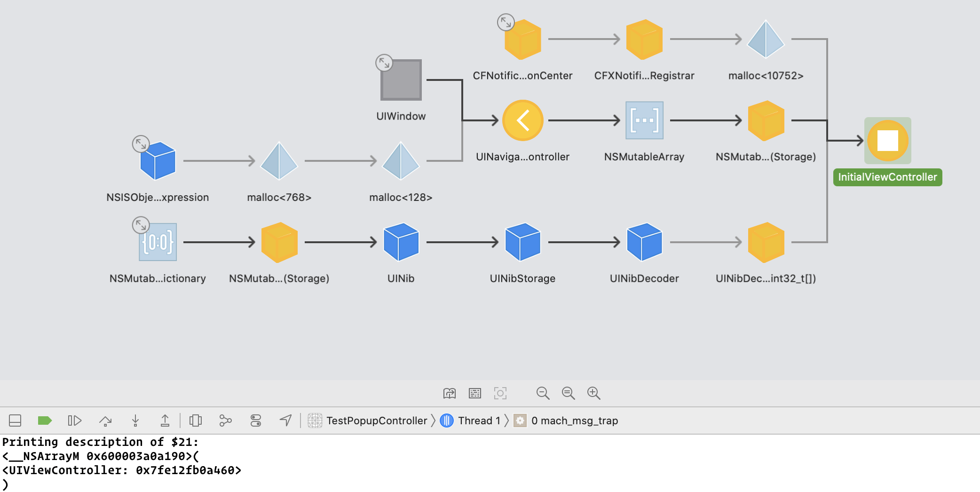Select the malloc<128> node
This screenshot has width=980, height=492.
coord(401,161)
